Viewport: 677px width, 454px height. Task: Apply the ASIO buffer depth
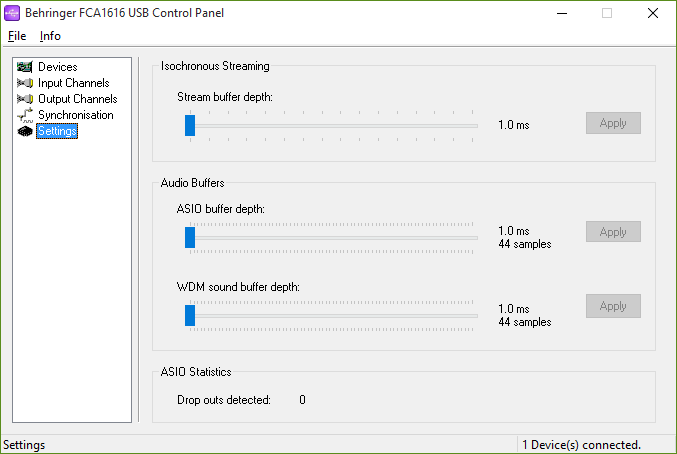click(613, 232)
